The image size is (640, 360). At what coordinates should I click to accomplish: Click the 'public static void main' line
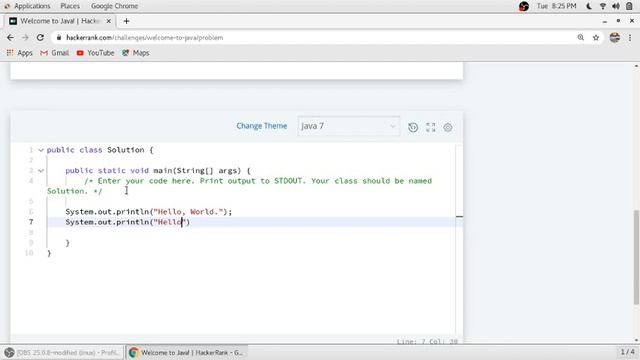click(x=158, y=171)
